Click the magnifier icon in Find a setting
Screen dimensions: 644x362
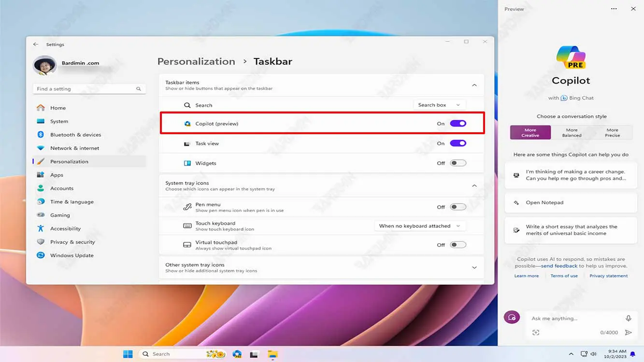tap(139, 89)
